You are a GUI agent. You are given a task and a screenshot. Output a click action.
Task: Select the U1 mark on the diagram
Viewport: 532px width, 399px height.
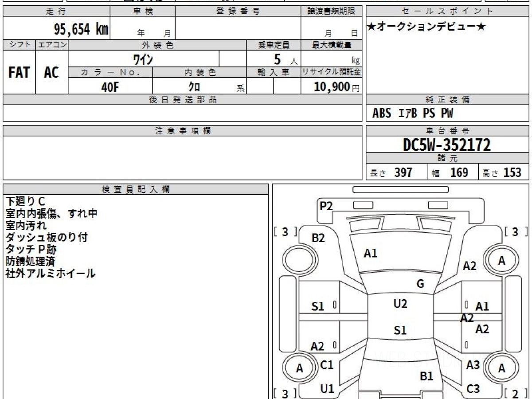pyautogui.click(x=327, y=389)
